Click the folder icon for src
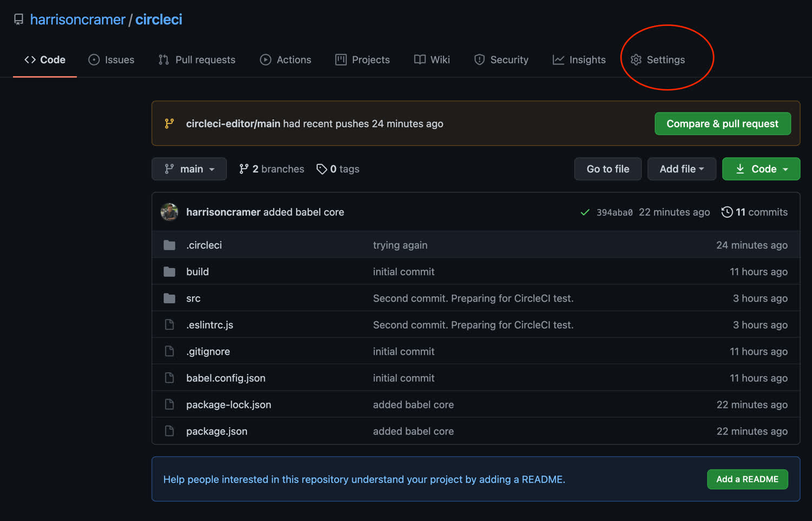The width and height of the screenshot is (812, 521). coord(169,298)
